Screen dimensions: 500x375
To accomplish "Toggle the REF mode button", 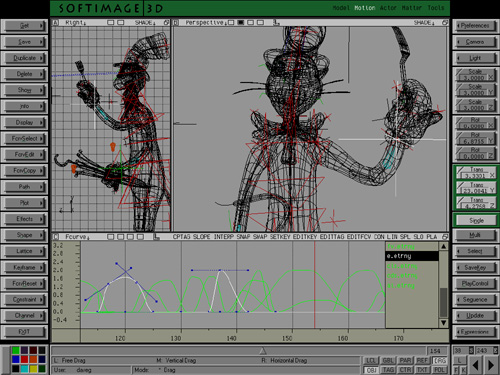I will tap(422, 360).
